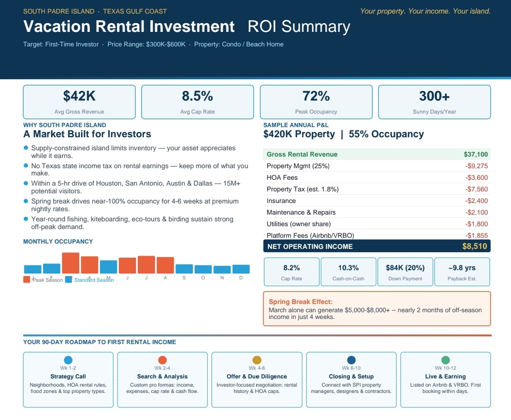Click the Price Range: $300K-$600K text
Image resolution: width=511 pixels, height=420 pixels.
coord(146,44)
